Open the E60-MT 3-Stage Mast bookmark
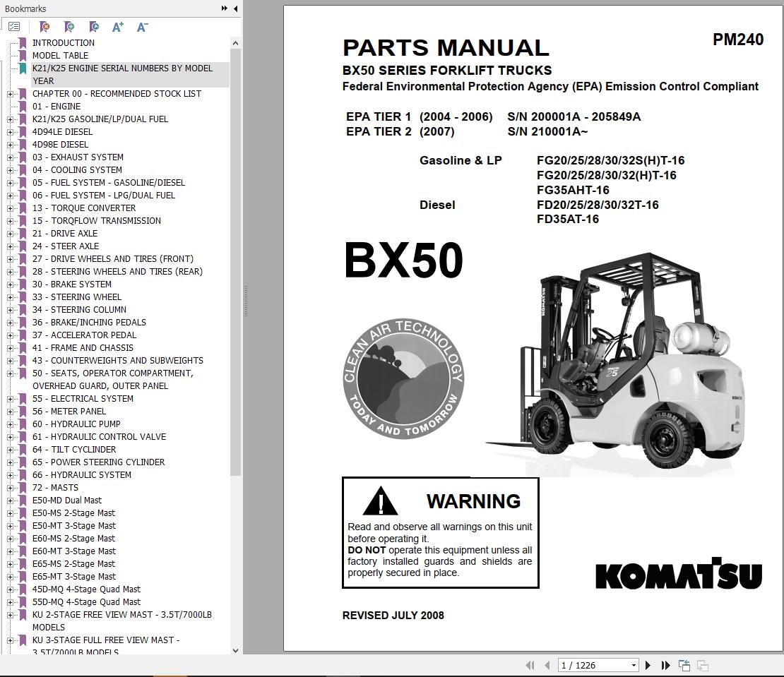This screenshot has height=677, width=784. click(74, 551)
